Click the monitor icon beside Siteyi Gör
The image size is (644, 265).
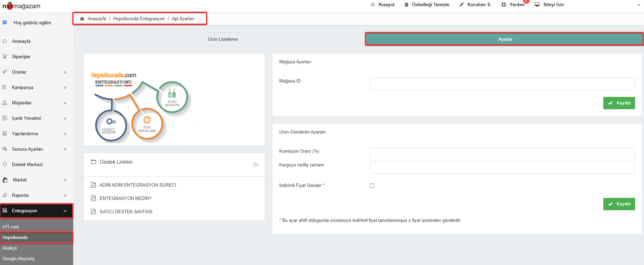(537, 4)
